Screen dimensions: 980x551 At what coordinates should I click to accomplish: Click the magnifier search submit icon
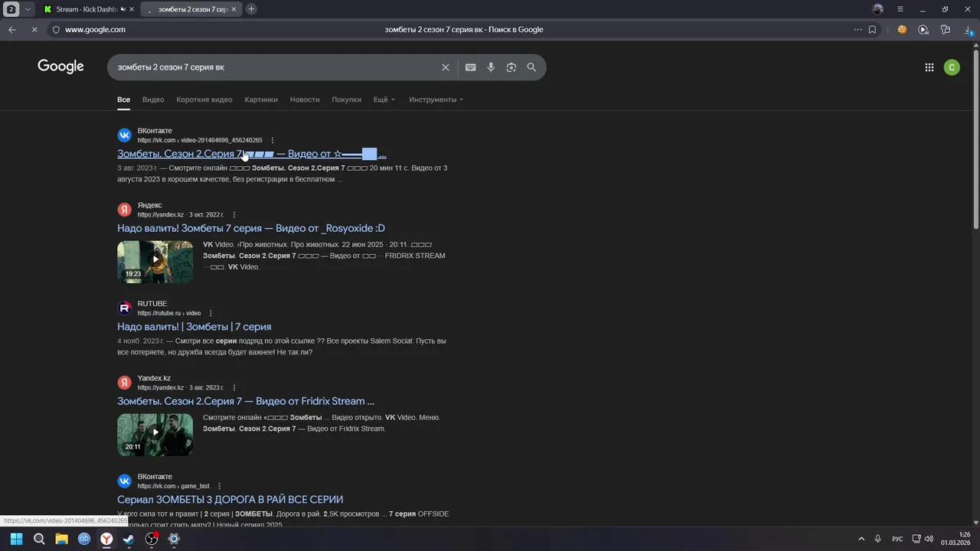point(531,67)
